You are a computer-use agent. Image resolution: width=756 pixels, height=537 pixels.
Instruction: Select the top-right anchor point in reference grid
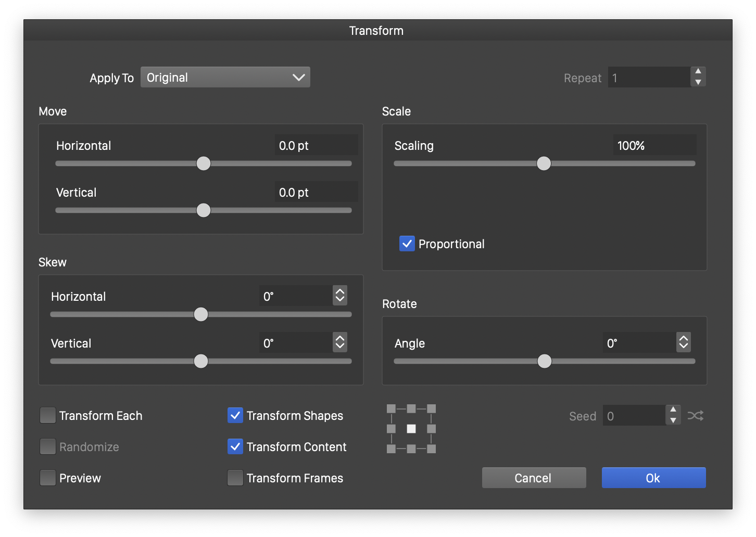(x=431, y=409)
